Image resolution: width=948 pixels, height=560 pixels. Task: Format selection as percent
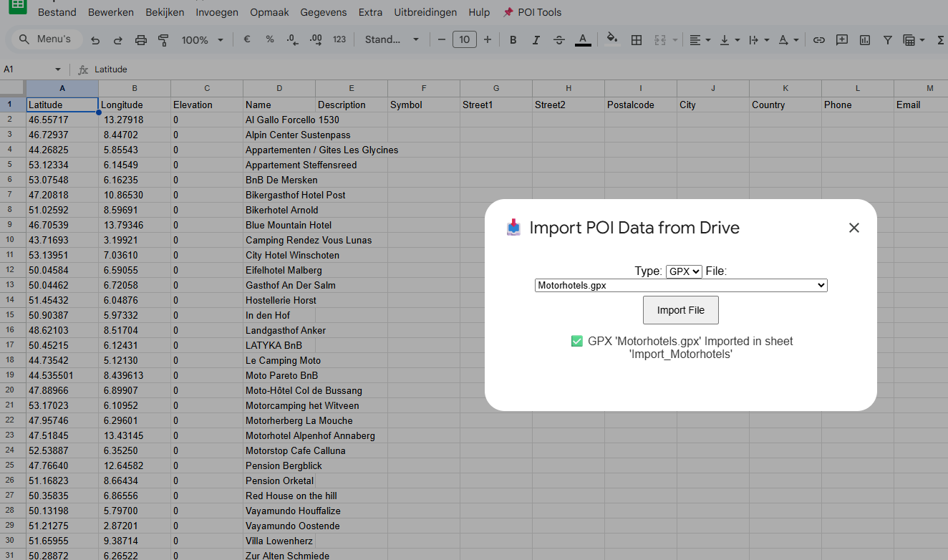pyautogui.click(x=270, y=39)
